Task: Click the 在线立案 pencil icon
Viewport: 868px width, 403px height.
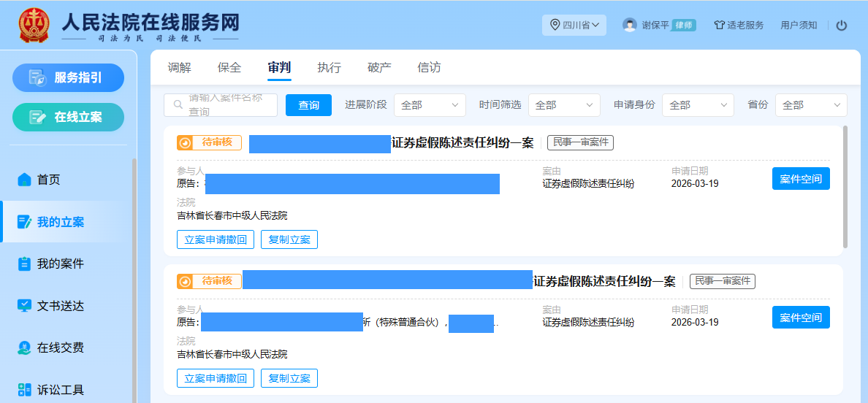Action: point(38,118)
